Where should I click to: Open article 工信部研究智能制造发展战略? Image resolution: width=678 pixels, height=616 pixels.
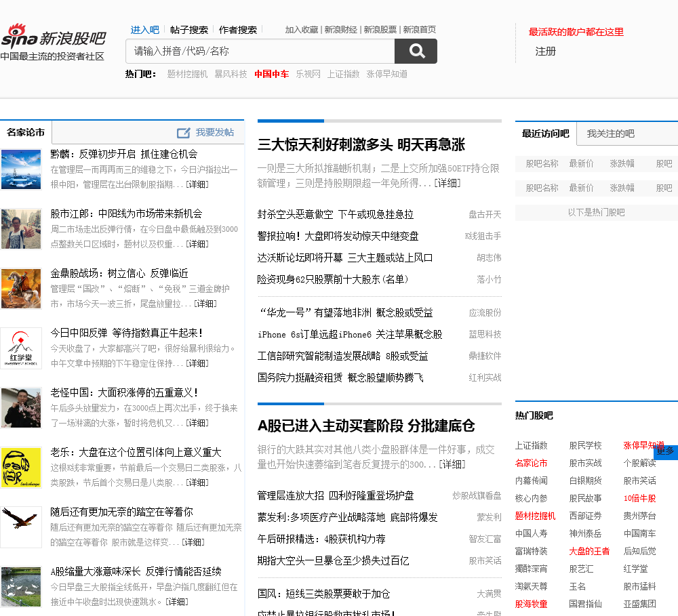pyautogui.click(x=342, y=356)
